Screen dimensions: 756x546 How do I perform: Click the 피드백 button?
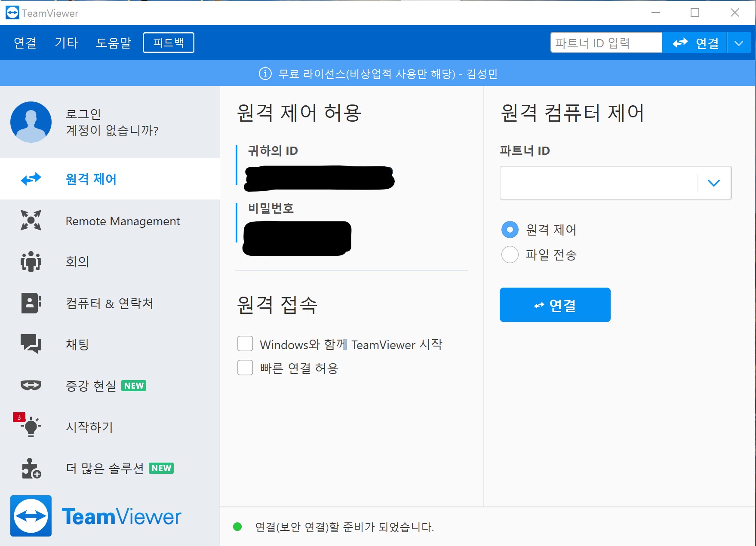click(169, 43)
